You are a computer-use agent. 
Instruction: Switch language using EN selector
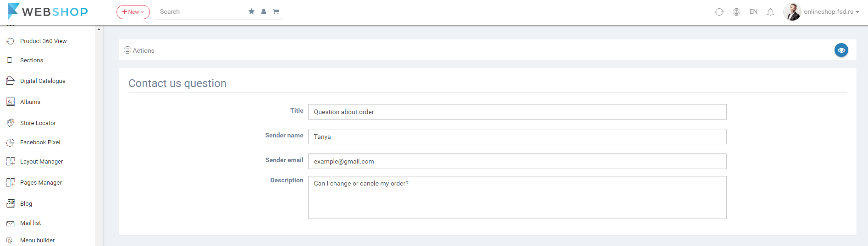click(753, 12)
